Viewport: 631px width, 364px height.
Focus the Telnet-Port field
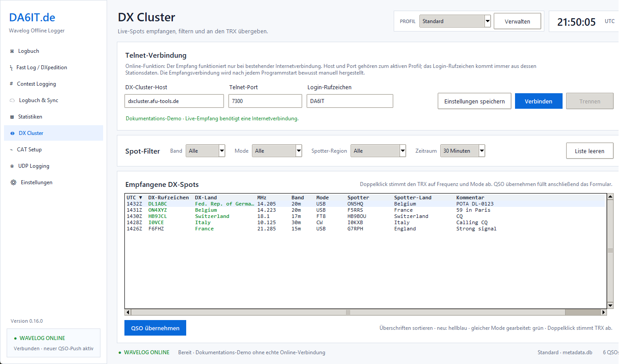coord(265,101)
